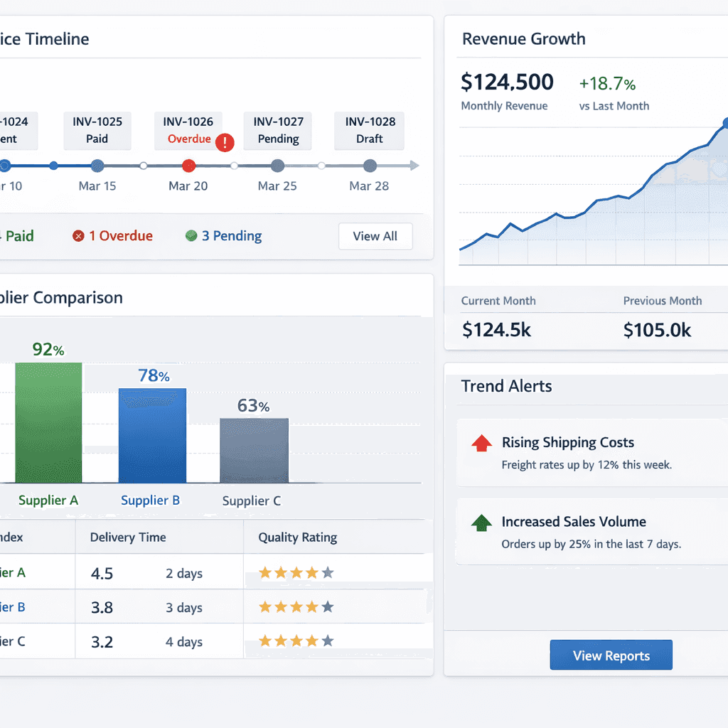Click the Mar 25 timeline marker dot

click(x=278, y=166)
